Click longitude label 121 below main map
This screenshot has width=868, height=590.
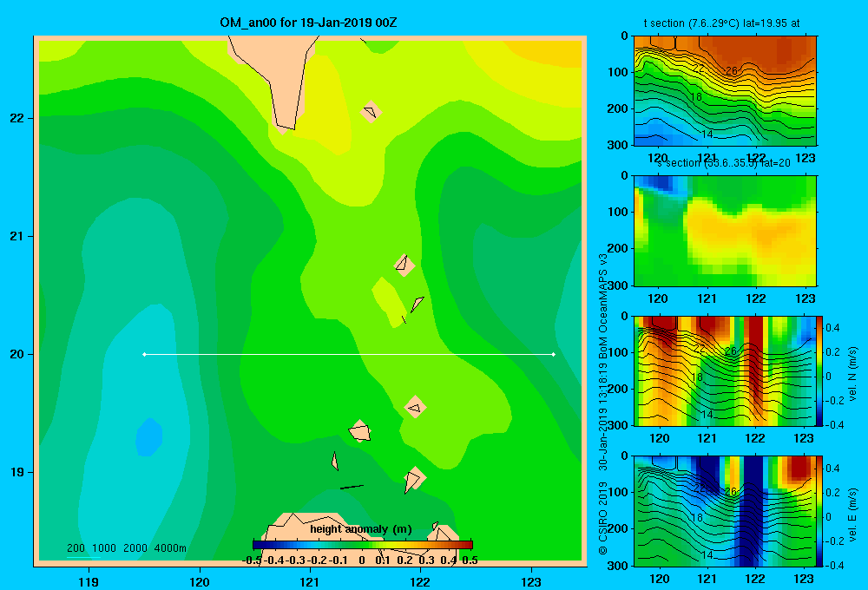tap(310, 581)
